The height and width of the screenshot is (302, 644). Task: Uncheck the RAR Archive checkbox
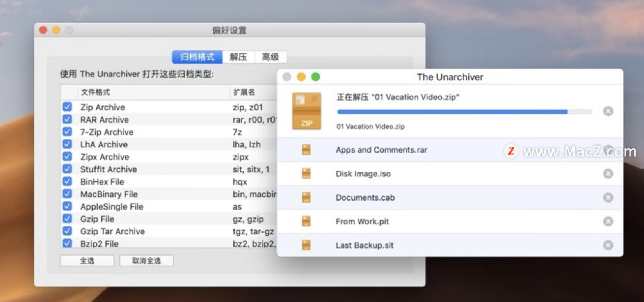click(68, 119)
